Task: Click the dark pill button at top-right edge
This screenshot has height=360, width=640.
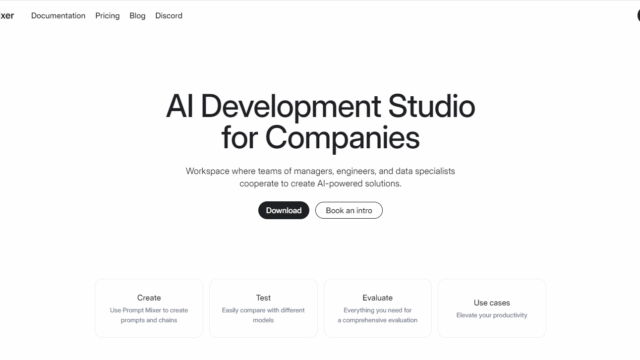Action: tap(638, 15)
